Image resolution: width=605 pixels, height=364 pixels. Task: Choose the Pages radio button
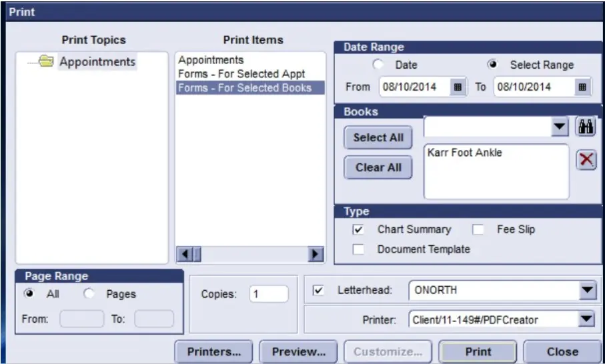89,294
